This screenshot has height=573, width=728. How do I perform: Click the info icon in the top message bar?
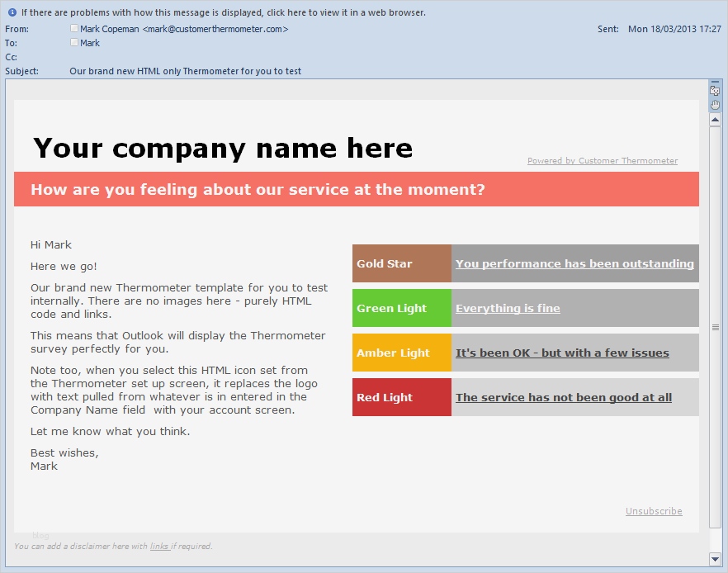(12, 12)
